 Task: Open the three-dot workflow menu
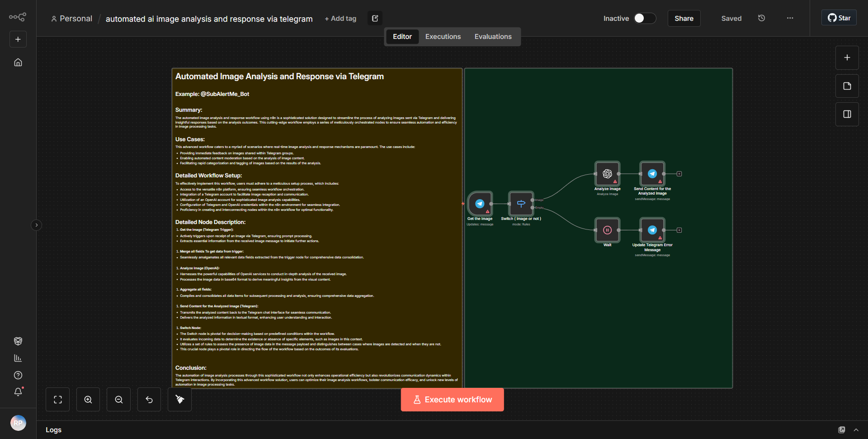tap(790, 18)
